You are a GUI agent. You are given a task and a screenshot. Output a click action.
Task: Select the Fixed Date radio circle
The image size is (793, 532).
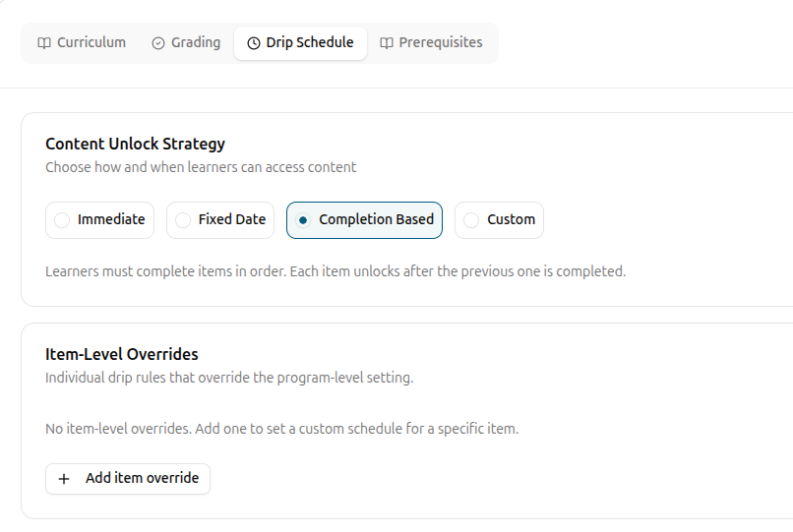coord(183,220)
